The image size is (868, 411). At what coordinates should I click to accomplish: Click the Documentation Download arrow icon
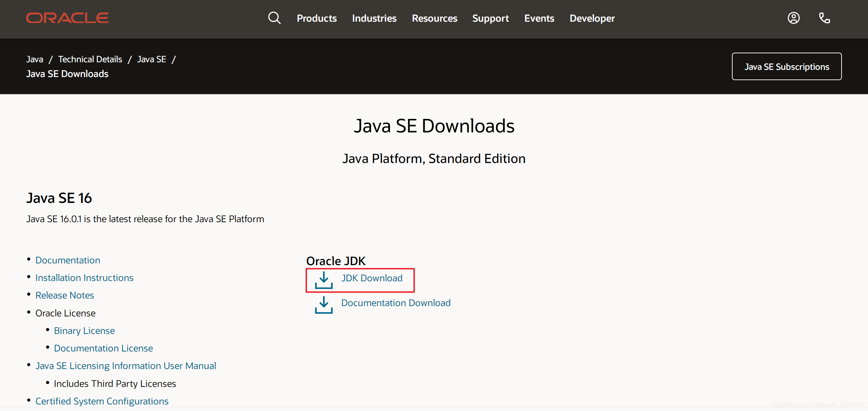pyautogui.click(x=324, y=305)
